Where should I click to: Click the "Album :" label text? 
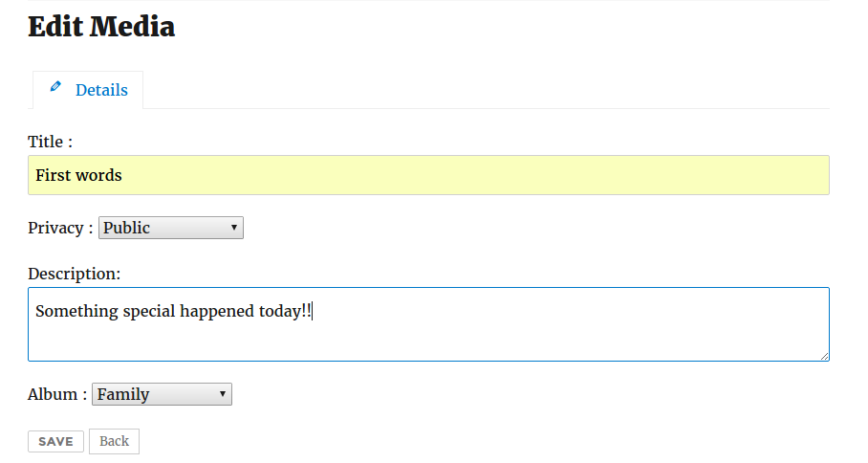[57, 394]
